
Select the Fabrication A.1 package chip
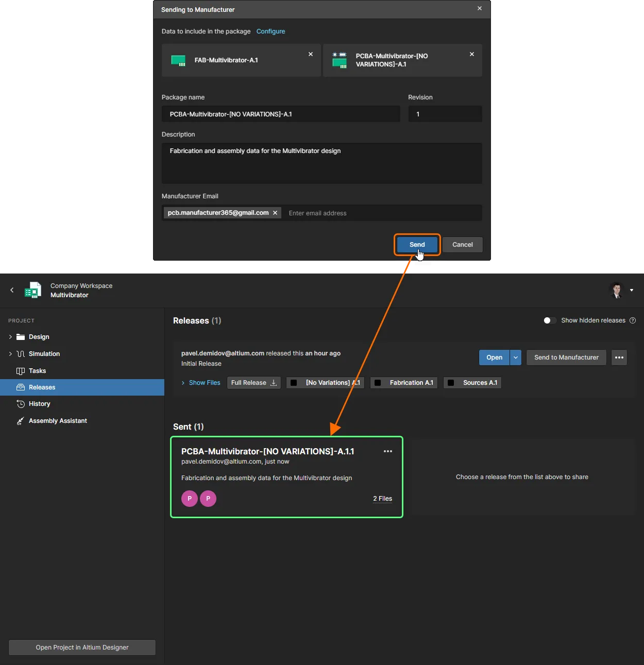(404, 383)
